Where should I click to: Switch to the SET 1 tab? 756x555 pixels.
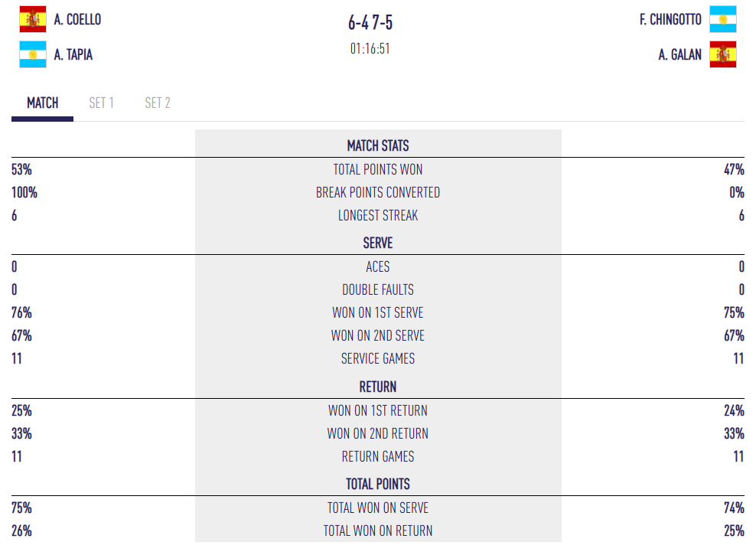point(102,103)
